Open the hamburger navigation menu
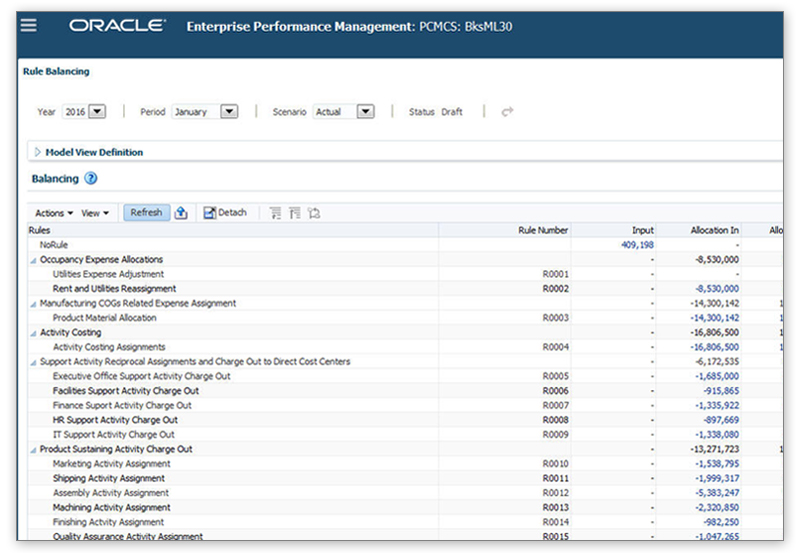Screen dimensions: 800x553 coord(29,25)
